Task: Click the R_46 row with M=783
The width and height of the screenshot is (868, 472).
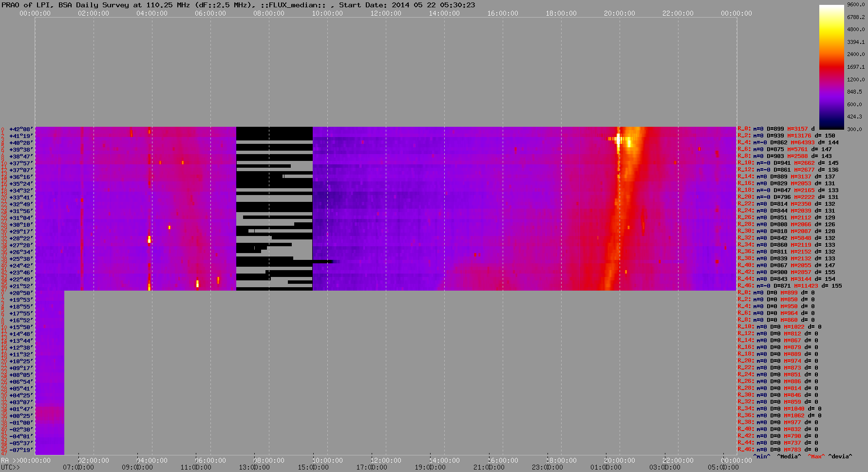Action: pyautogui.click(x=778, y=450)
